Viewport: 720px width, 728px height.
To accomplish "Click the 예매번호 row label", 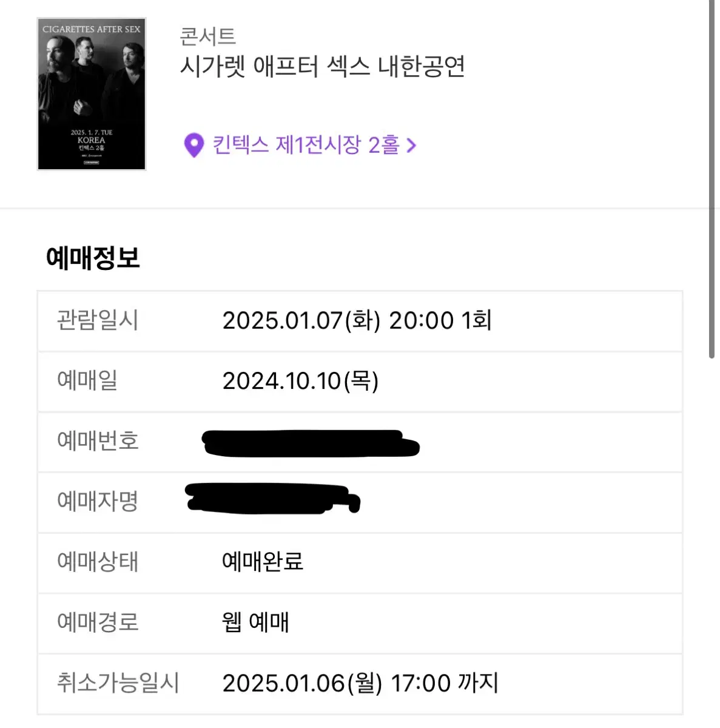I will pyautogui.click(x=98, y=440).
